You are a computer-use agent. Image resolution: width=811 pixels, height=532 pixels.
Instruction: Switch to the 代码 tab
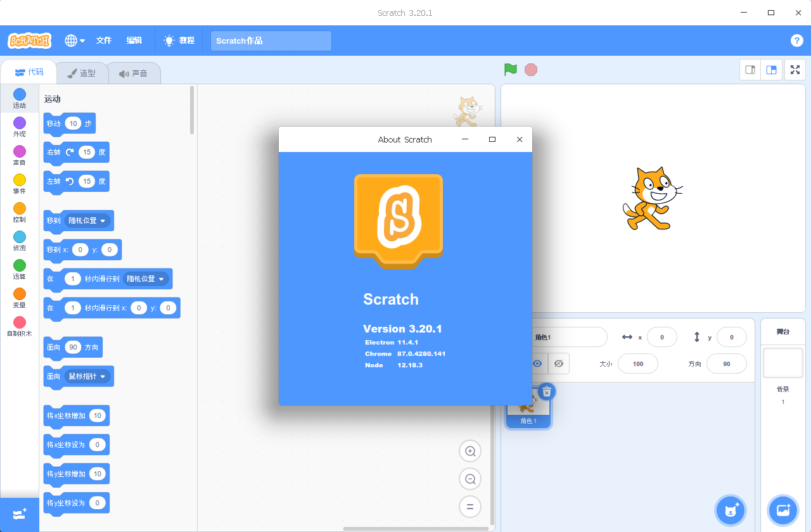coord(29,72)
